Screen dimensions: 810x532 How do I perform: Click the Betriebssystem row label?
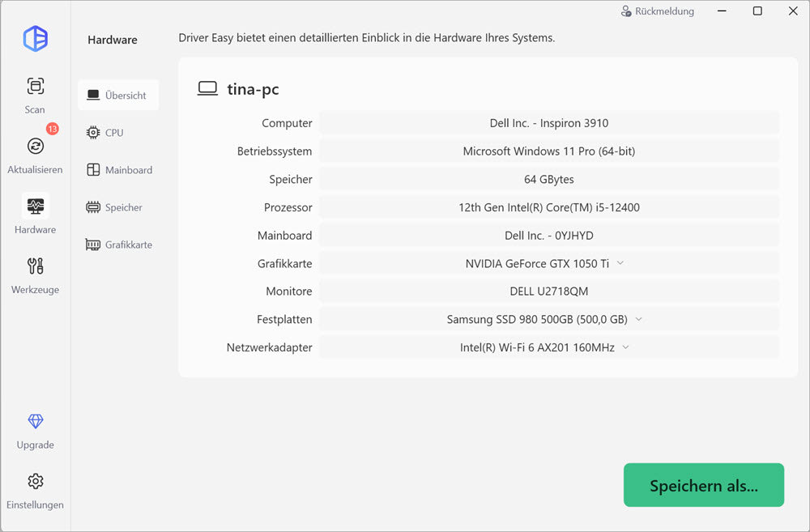click(275, 151)
